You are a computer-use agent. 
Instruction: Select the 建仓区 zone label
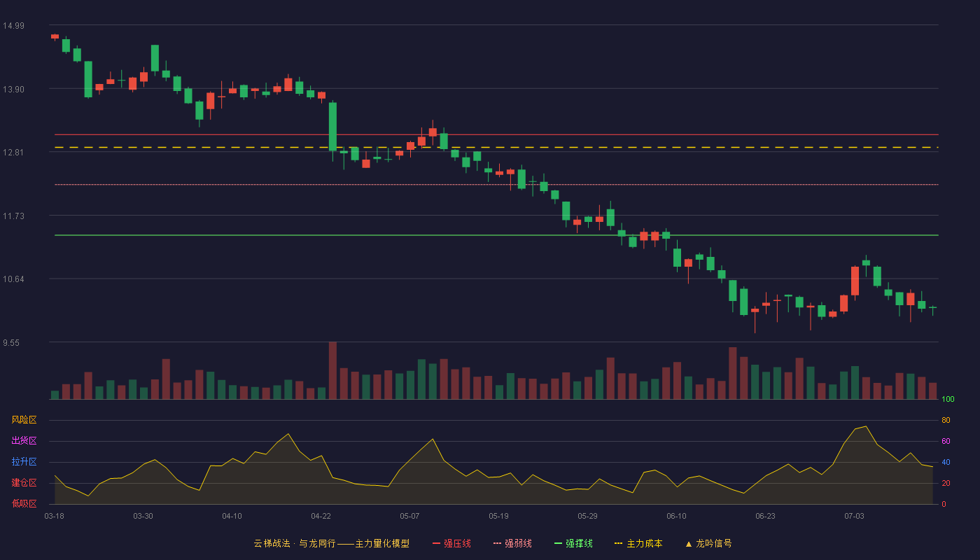(24, 483)
